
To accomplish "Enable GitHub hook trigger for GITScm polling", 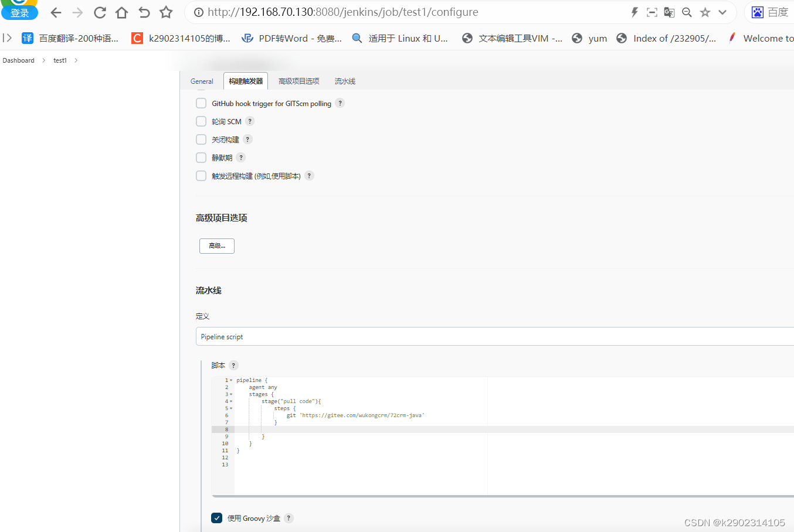I will (x=201, y=103).
